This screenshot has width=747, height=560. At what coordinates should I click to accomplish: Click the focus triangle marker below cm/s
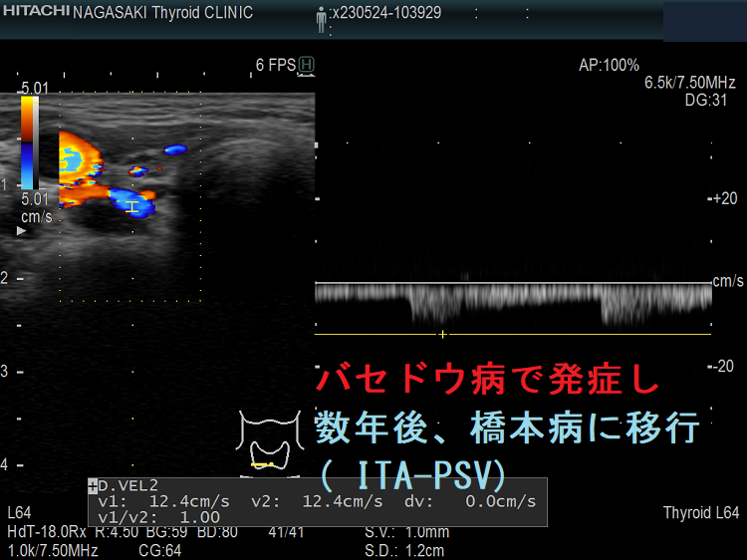[22, 230]
